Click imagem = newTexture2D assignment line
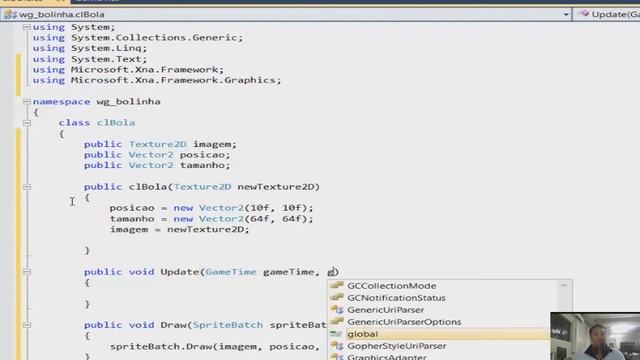Viewport: 640px width, 360px height. [180, 229]
